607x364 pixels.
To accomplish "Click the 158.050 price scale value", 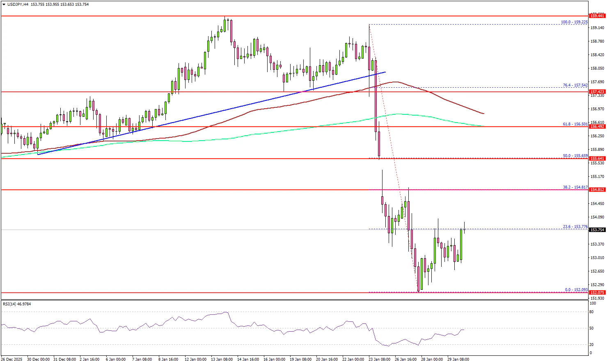I will [597, 68].
